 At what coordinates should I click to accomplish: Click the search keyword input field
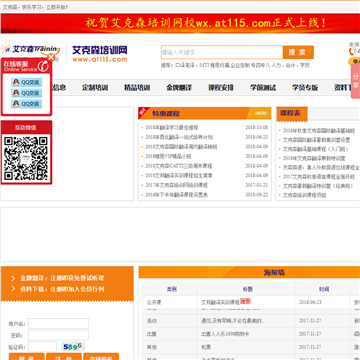point(222,52)
